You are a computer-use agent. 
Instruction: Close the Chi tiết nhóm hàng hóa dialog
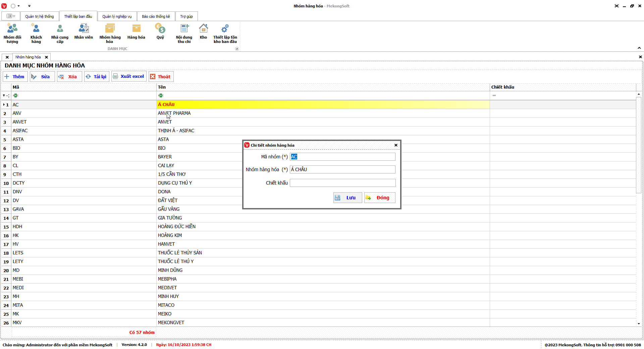click(x=396, y=145)
